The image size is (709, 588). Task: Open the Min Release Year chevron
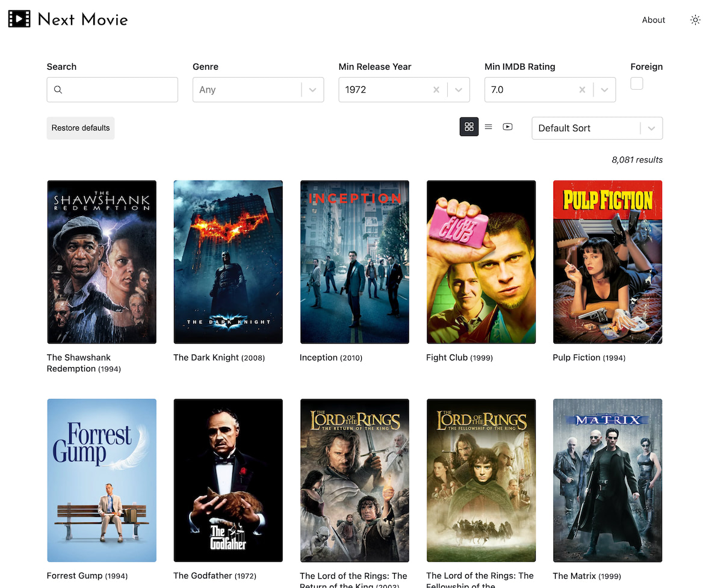(x=459, y=90)
